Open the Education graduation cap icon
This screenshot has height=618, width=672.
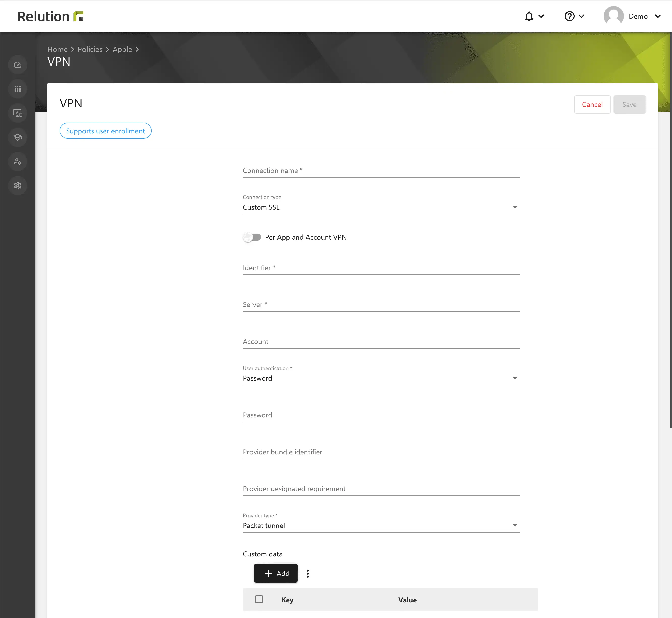[x=18, y=137]
